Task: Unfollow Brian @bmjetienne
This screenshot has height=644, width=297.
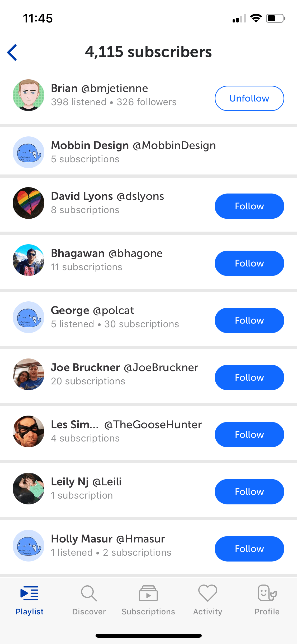Action: (249, 98)
